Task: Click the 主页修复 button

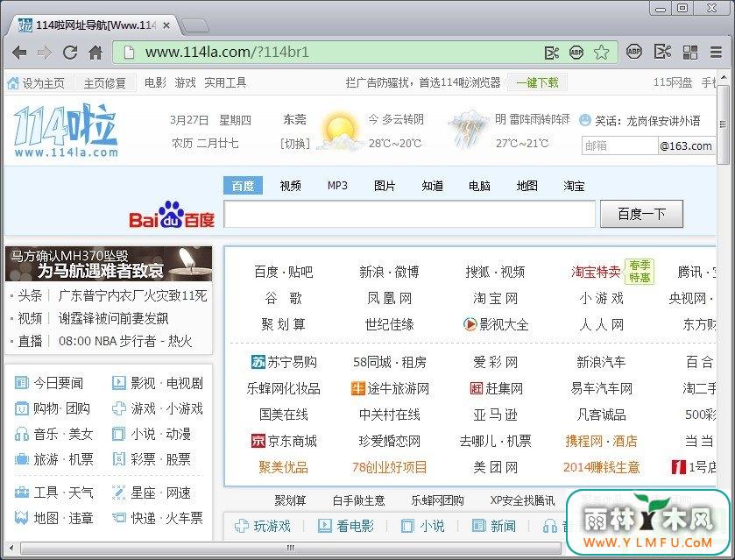Action: point(105,83)
